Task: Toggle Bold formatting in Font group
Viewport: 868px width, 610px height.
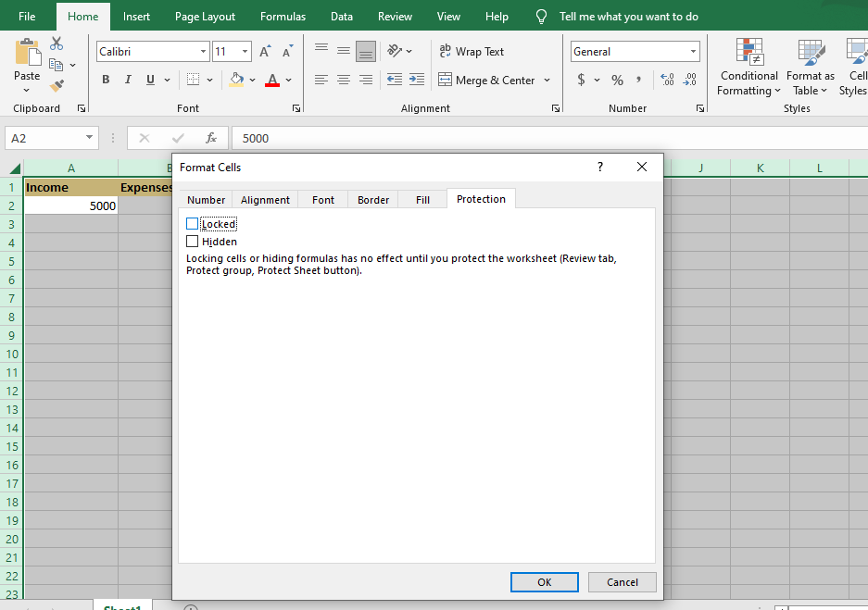Action: pos(106,80)
